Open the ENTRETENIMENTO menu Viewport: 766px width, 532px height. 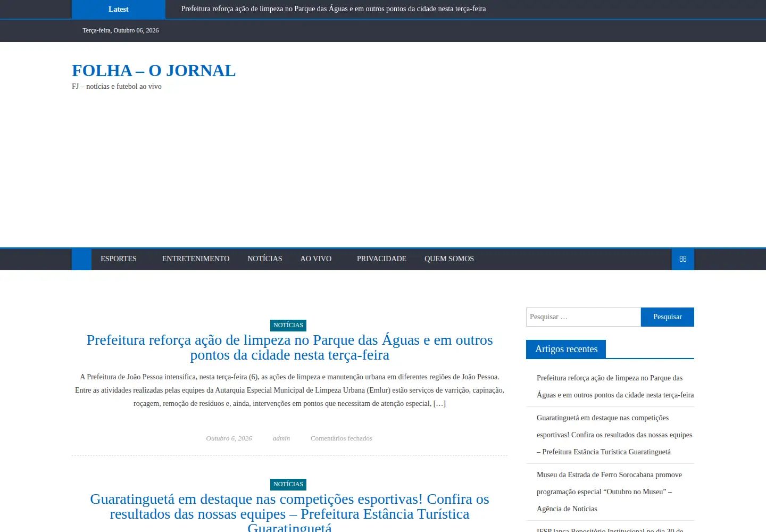tap(196, 259)
